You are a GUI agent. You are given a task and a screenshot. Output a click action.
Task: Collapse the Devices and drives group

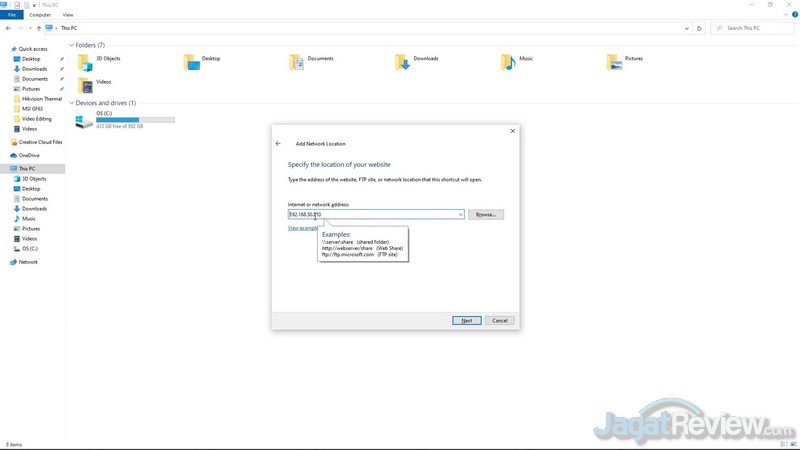pos(72,103)
